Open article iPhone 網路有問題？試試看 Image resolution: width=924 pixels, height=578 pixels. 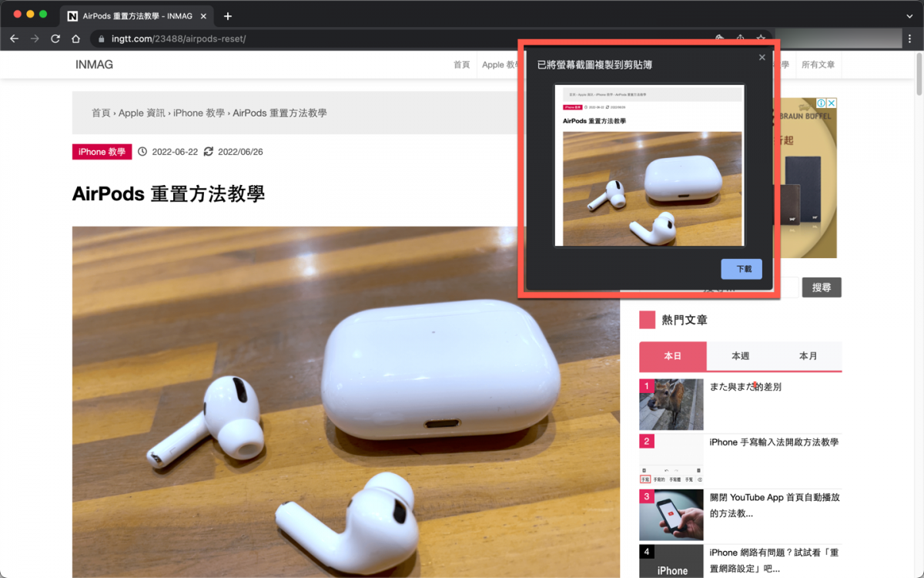[775, 560]
